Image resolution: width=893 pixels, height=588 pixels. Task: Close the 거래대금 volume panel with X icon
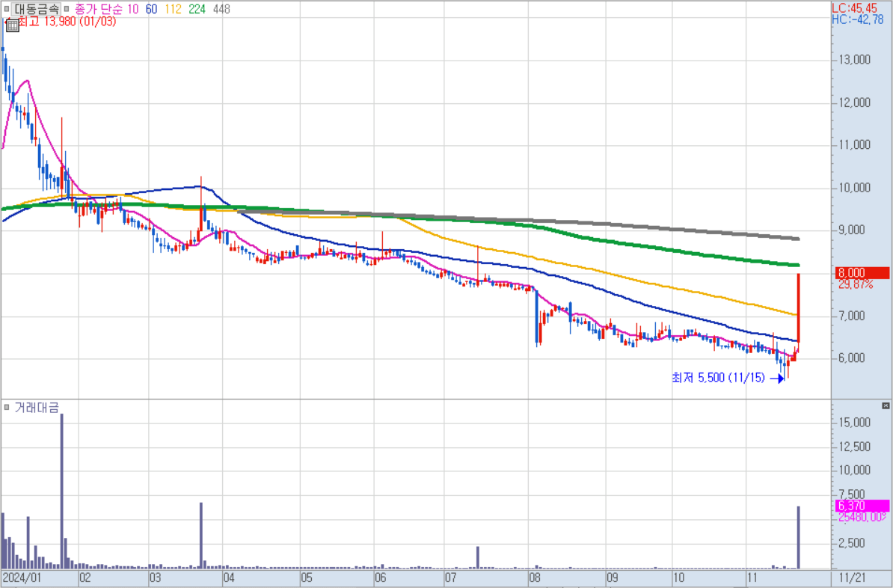click(x=885, y=405)
